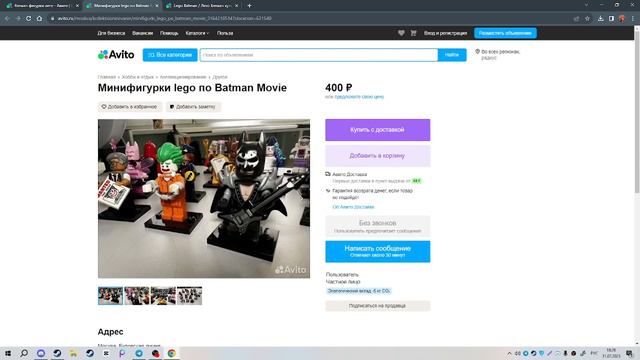The height and width of the screenshot is (360, 640).
Task: Select the third photo thumbnail
Action: (163, 296)
